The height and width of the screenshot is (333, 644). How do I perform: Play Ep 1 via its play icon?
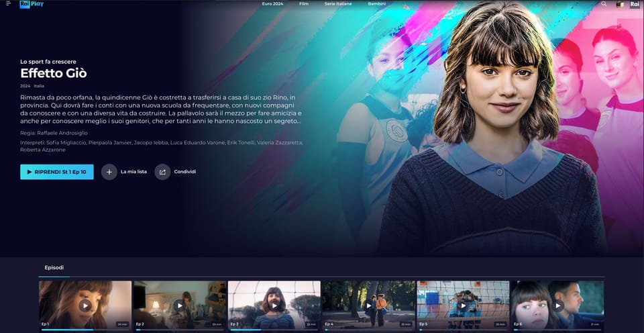pyautogui.click(x=85, y=305)
